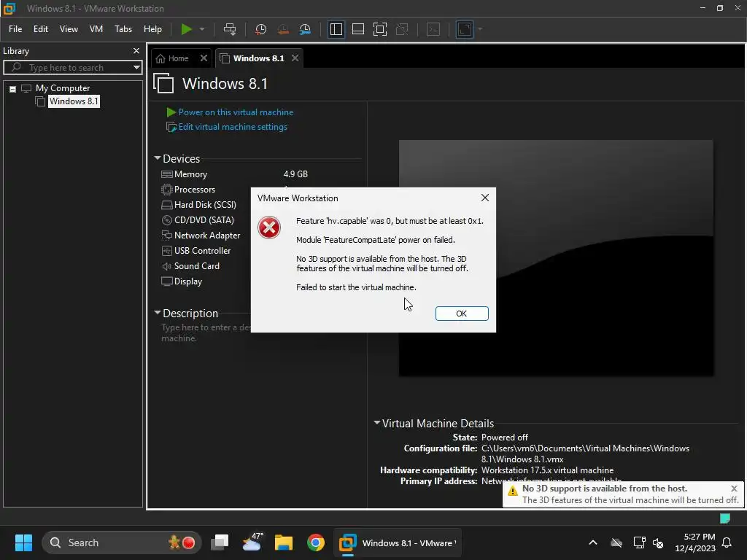The image size is (747, 560).
Task: Open the View menu
Action: [69, 29]
